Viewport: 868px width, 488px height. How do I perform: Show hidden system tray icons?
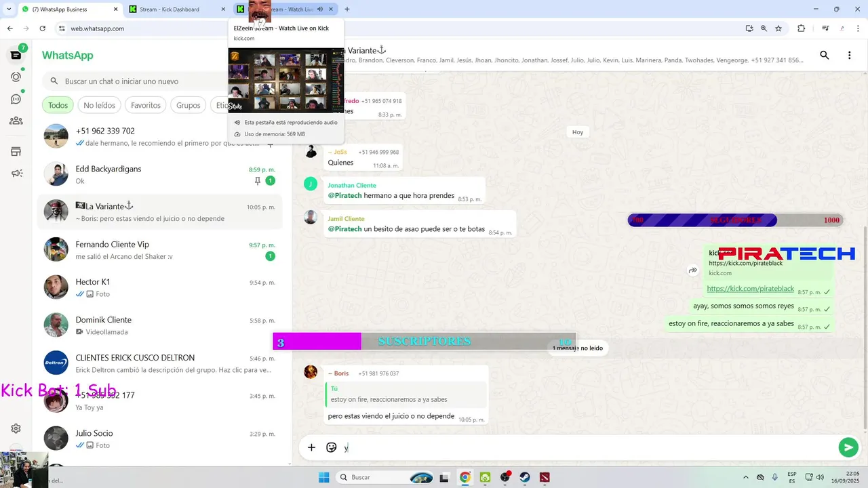pyautogui.click(x=746, y=477)
